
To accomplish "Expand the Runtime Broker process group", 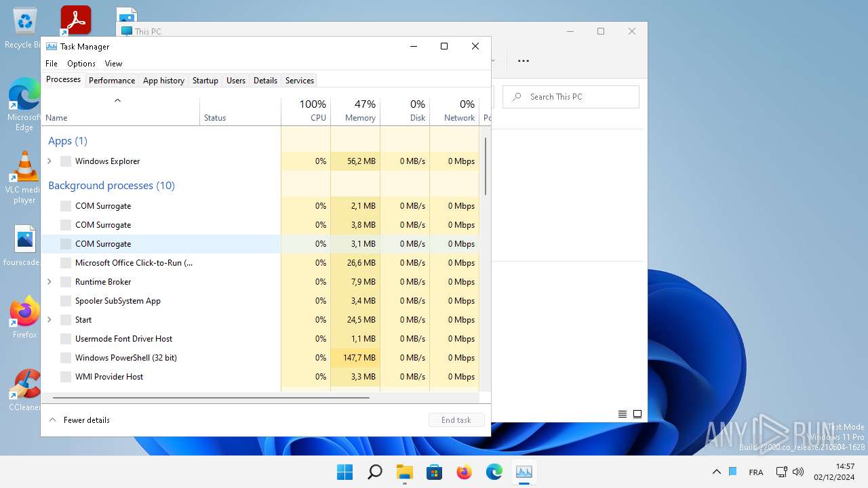I will 50,282.
